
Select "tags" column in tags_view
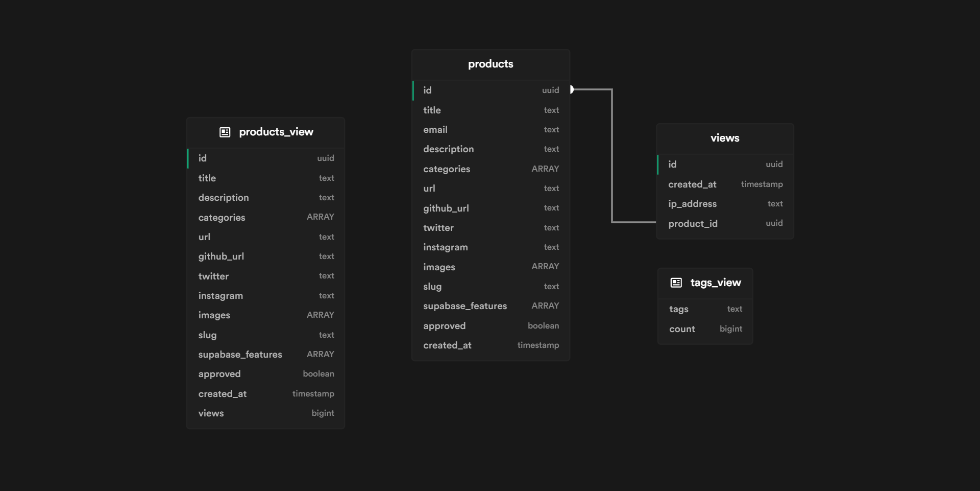705,309
